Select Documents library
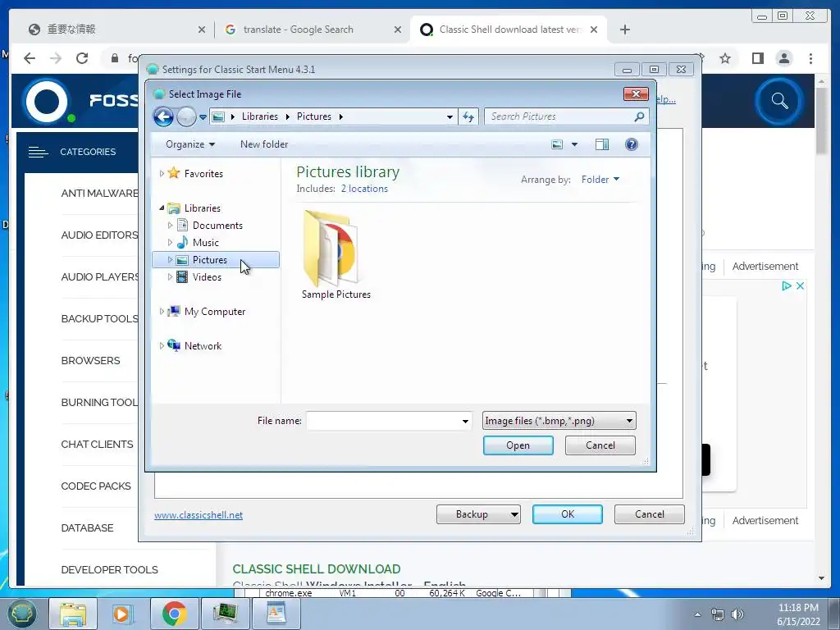 click(x=217, y=226)
